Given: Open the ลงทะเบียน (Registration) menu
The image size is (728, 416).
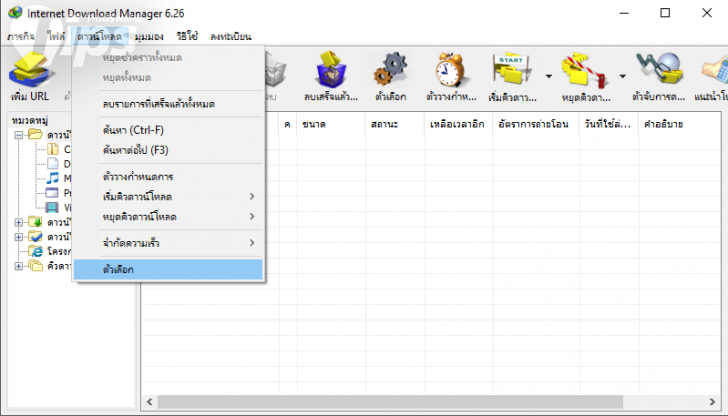Looking at the screenshot, I should point(231,36).
